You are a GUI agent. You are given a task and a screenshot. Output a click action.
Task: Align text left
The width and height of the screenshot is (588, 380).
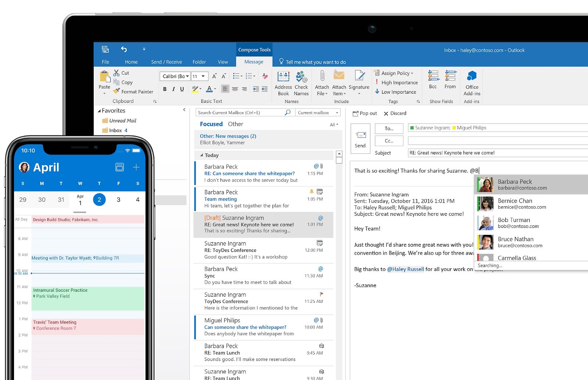tap(225, 89)
